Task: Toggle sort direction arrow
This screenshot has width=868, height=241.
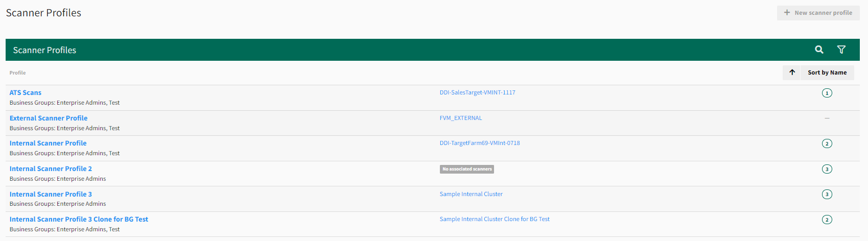Action: click(x=792, y=73)
